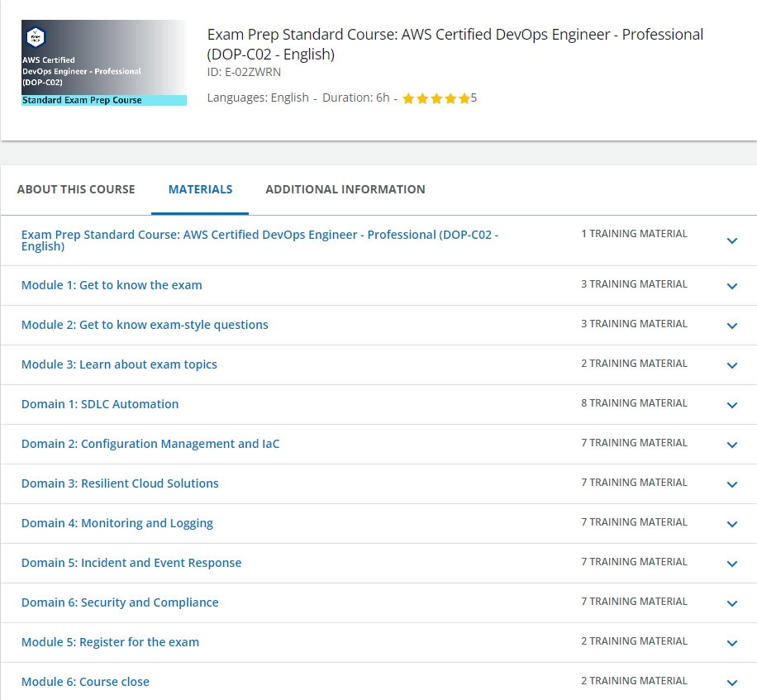Expand Domain 6 Security and Compliance chevron
Viewport: 757px width, 700px height.
click(732, 603)
